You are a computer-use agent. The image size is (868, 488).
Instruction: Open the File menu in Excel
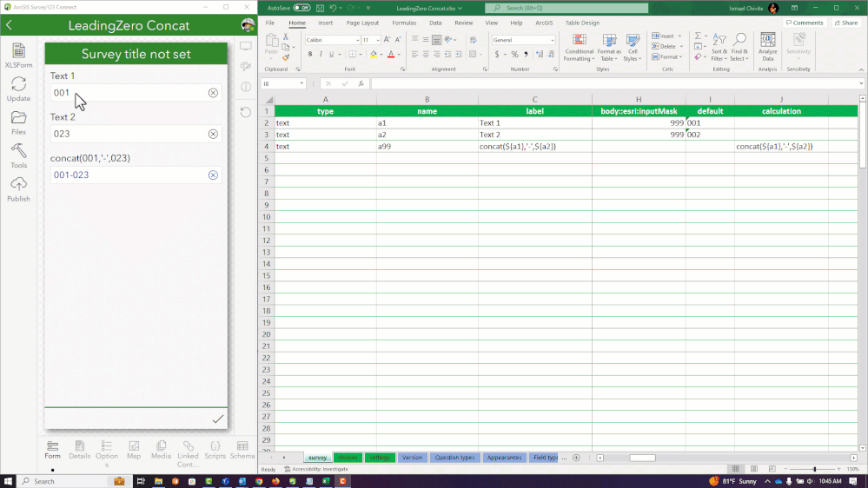point(269,23)
